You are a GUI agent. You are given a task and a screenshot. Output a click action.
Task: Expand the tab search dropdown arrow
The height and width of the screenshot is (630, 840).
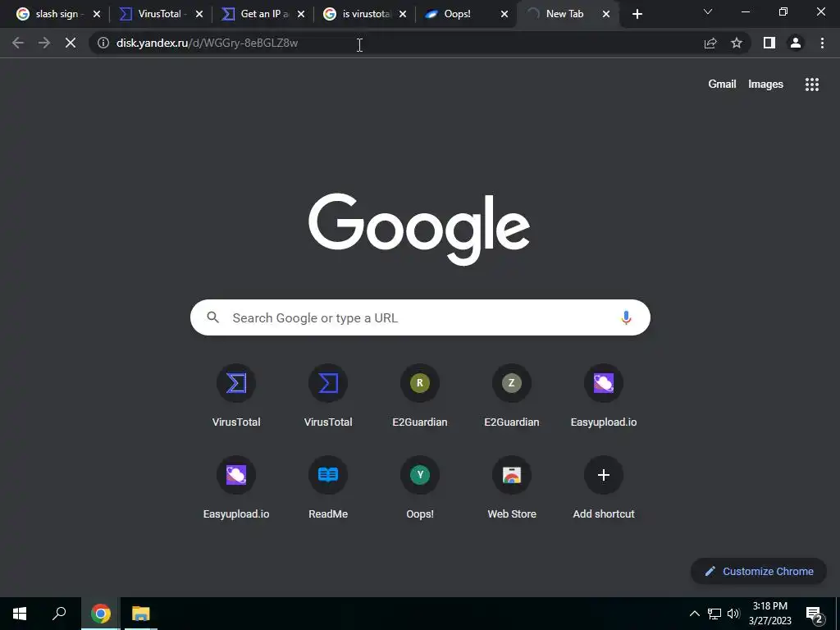708,11
